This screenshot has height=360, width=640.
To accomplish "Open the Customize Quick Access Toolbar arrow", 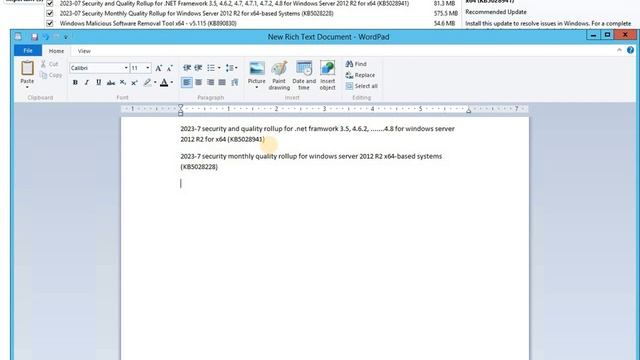I will [66, 37].
